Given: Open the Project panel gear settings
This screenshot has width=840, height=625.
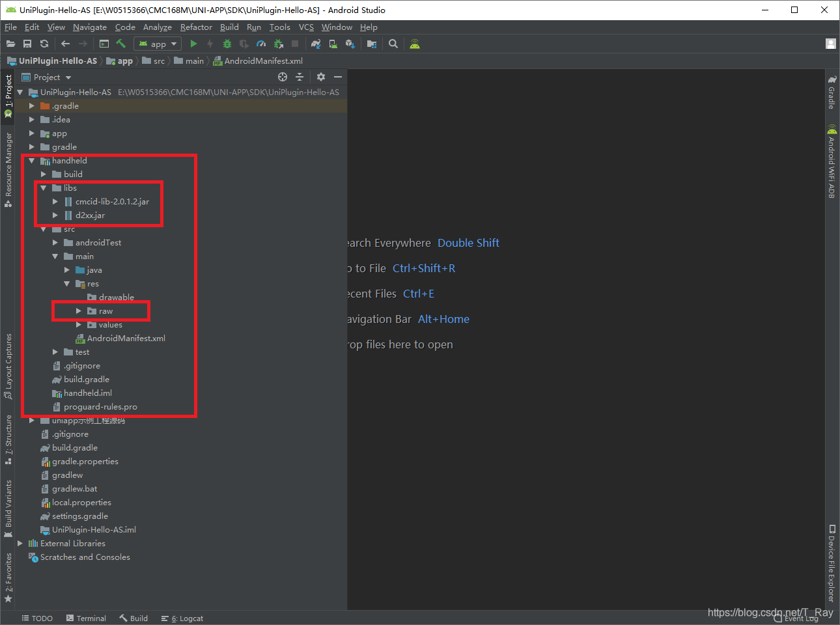Looking at the screenshot, I should [321, 77].
